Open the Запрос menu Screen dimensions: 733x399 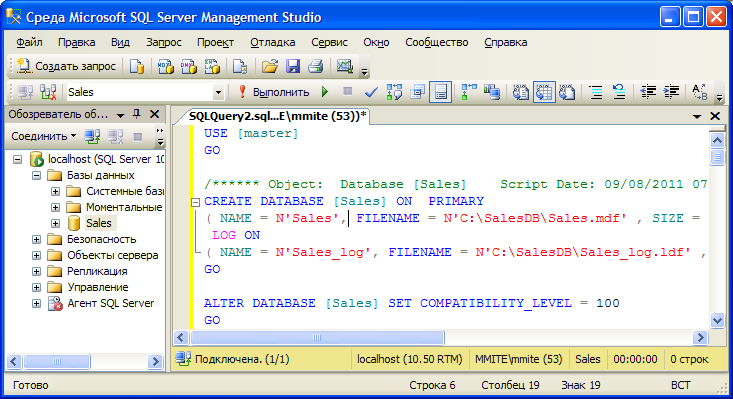164,42
